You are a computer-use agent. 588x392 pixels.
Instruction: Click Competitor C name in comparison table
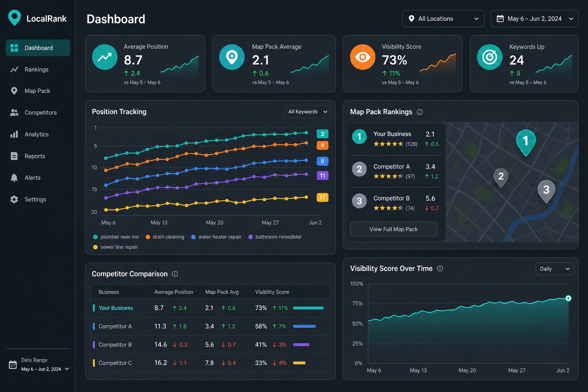[x=115, y=363]
